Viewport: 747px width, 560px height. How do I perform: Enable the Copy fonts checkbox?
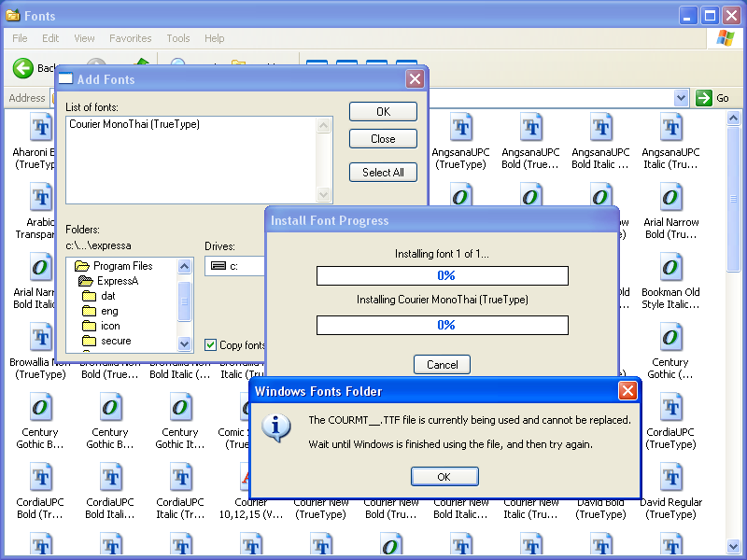pos(210,344)
